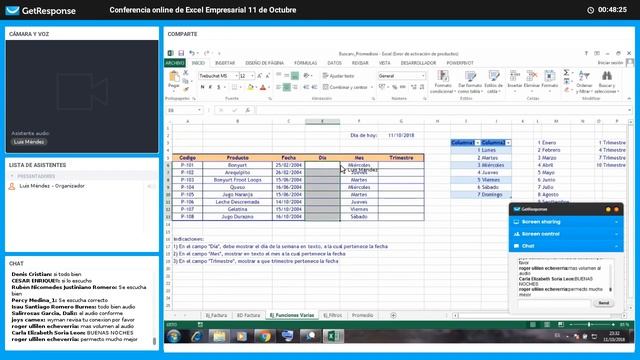Viewport: 640px width, 360px height.
Task: Click Dar formato como tabla icon
Action: click(470, 76)
